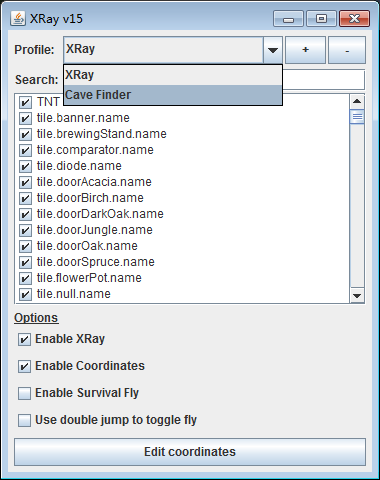380x480 pixels.
Task: Uncheck the TNT checkbox
Action: (25, 102)
